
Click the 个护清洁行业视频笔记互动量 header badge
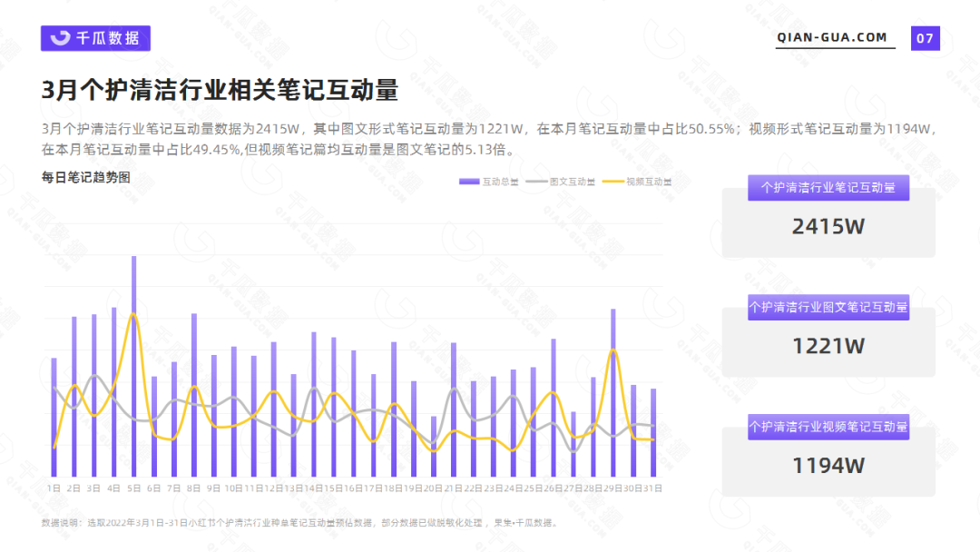click(x=828, y=427)
